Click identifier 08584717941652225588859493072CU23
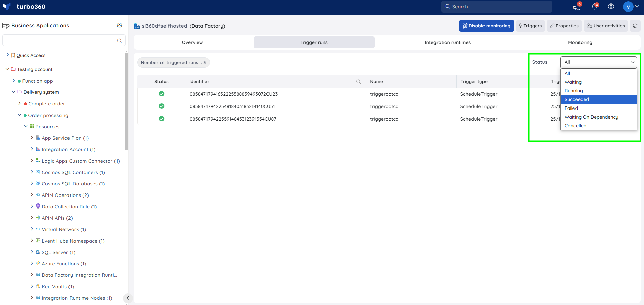The height and width of the screenshot is (305, 644). click(234, 94)
